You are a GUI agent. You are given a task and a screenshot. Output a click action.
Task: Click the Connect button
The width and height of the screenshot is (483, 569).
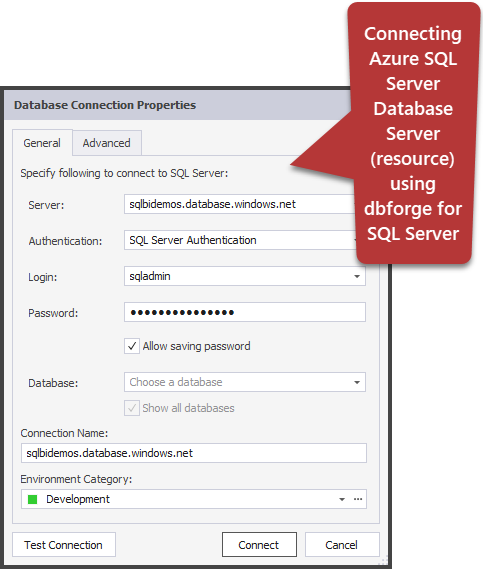point(259,545)
